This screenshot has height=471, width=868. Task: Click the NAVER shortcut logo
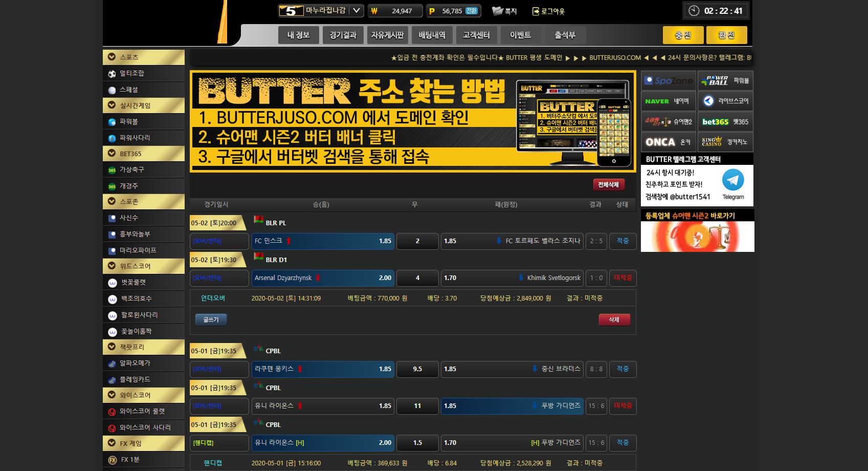(x=657, y=101)
